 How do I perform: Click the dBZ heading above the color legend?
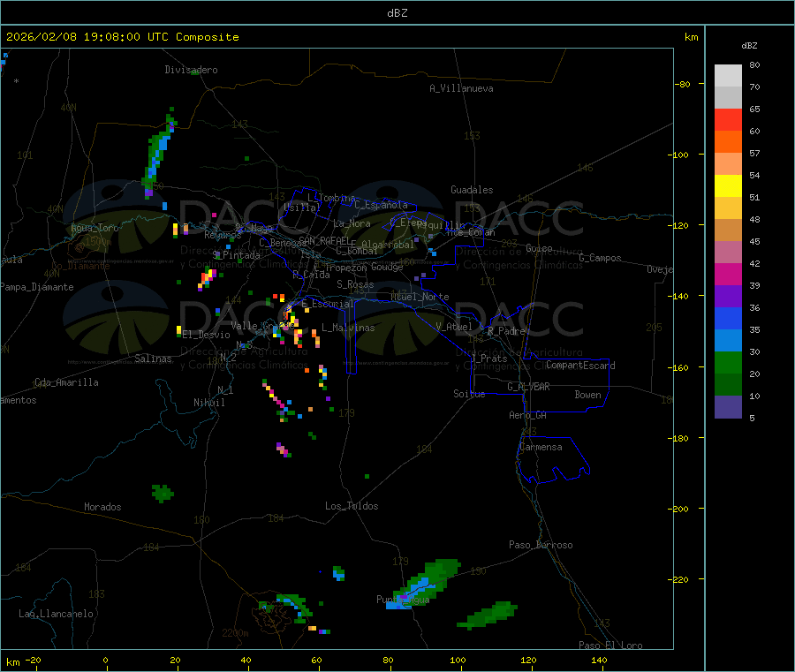click(749, 46)
